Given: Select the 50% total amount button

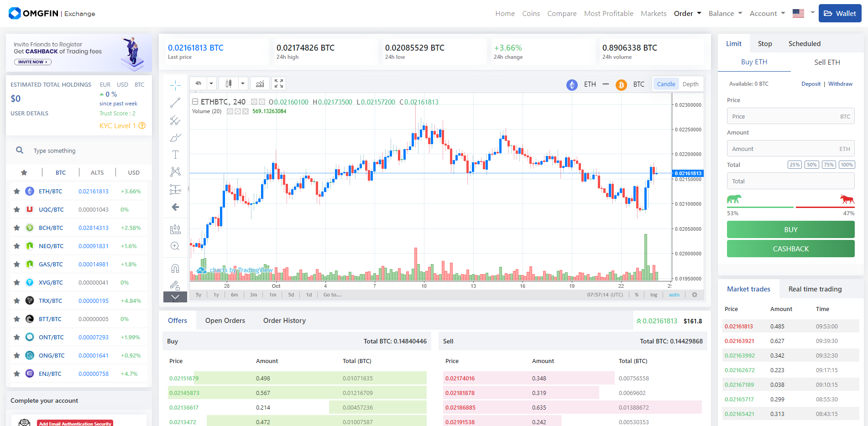Looking at the screenshot, I should point(811,165).
